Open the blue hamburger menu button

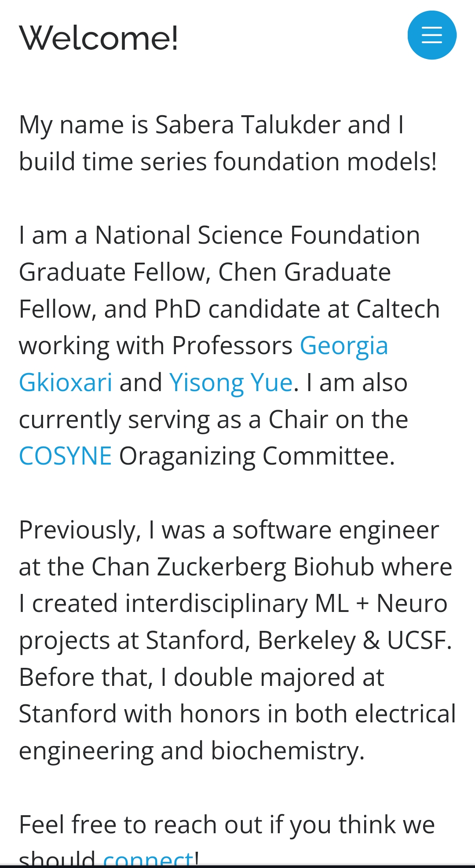[x=432, y=35]
